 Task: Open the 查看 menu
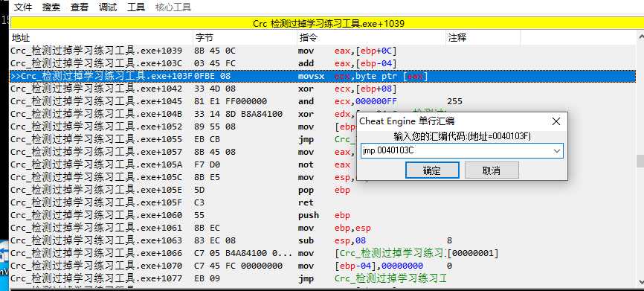tap(80, 7)
